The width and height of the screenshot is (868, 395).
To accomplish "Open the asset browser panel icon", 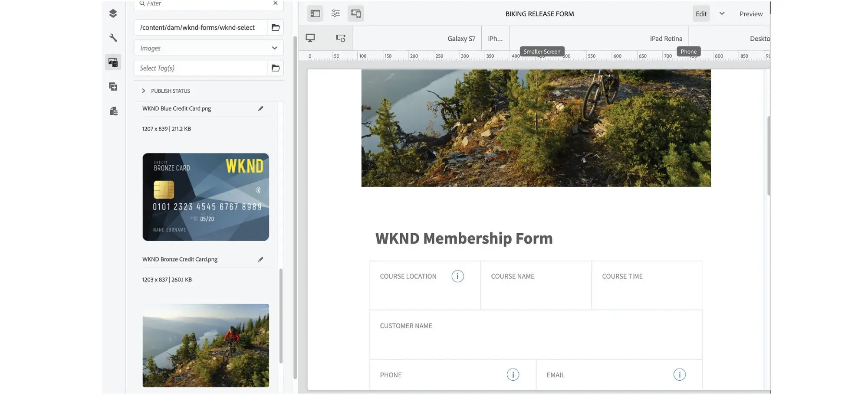I will coord(113,62).
